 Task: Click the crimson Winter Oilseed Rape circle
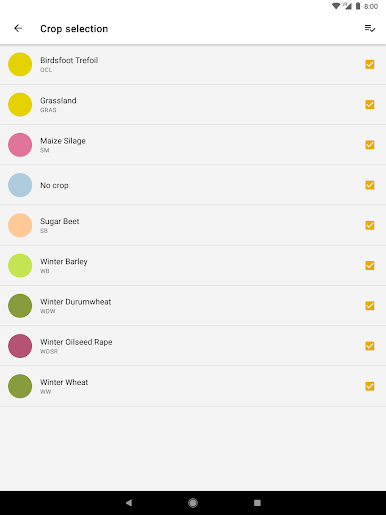tap(20, 346)
